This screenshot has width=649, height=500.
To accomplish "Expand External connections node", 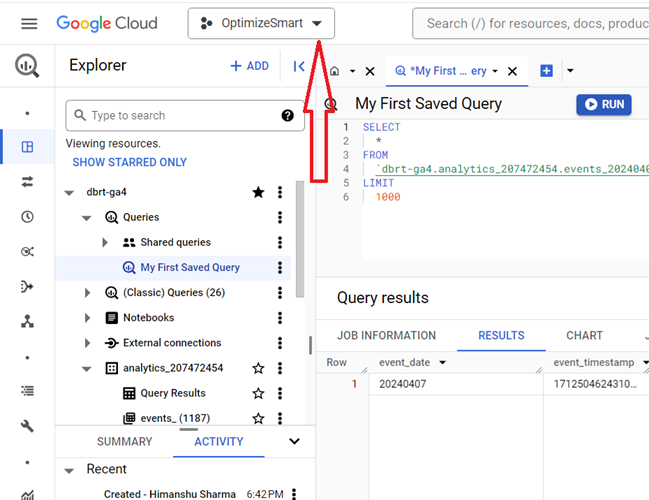I will click(87, 343).
